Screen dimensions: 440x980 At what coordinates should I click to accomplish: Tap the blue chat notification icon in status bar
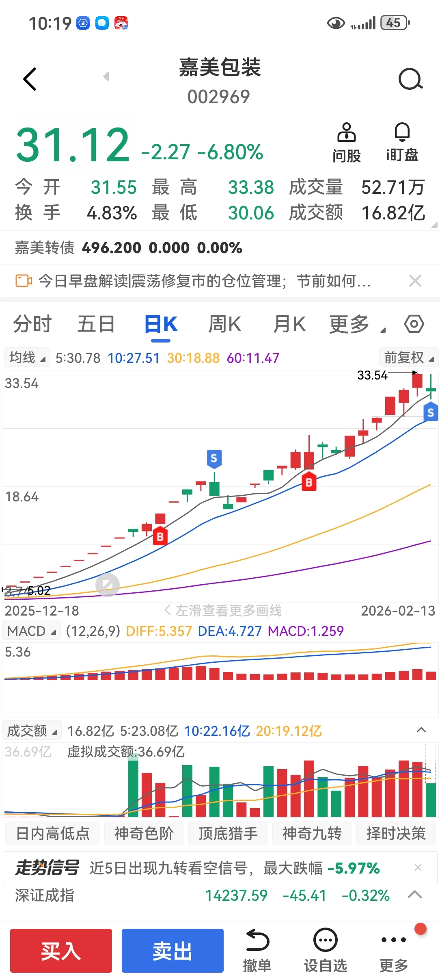pos(102,23)
